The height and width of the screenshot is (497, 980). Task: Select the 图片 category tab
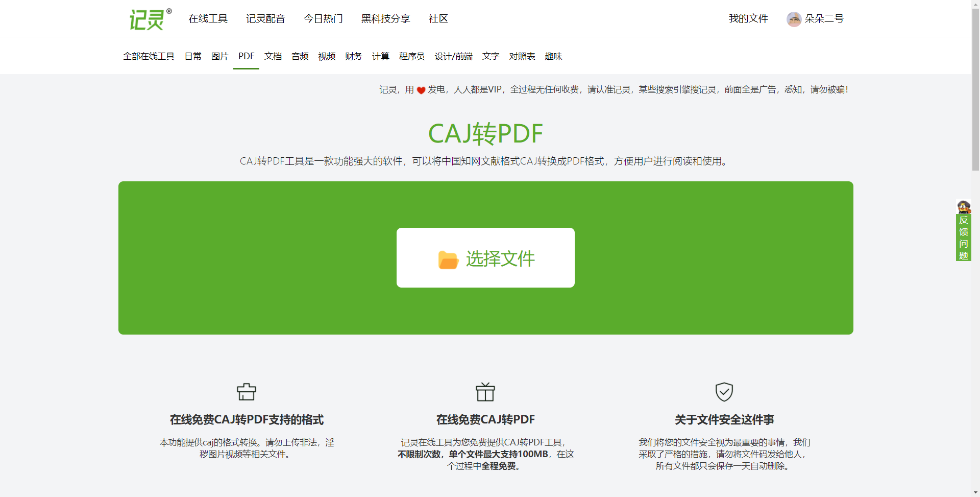click(219, 56)
